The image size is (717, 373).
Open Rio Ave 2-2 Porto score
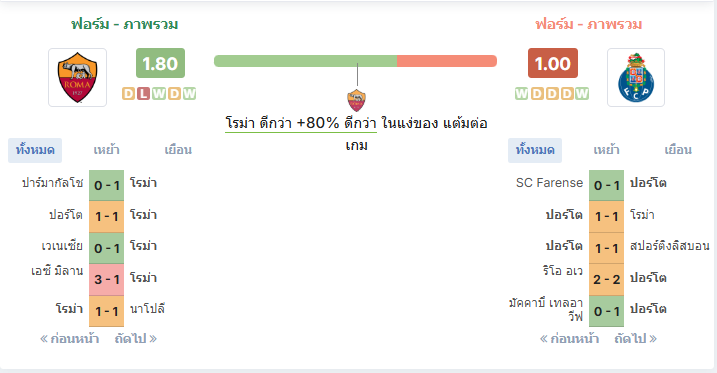pos(606,279)
